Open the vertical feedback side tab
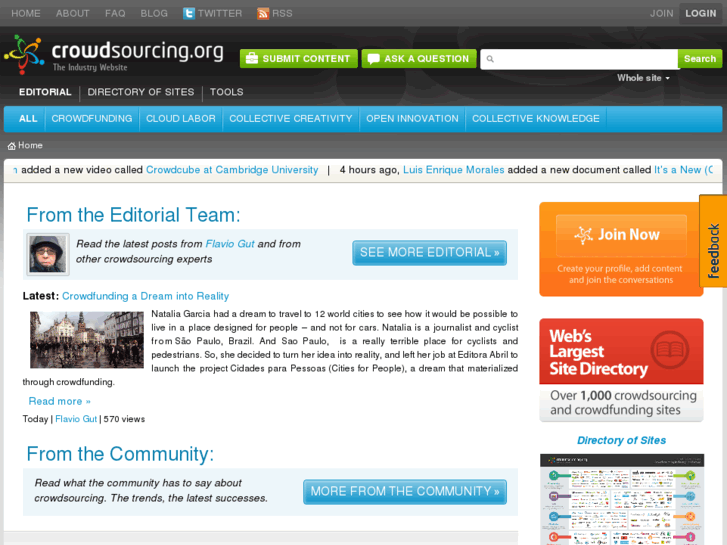 [713, 241]
